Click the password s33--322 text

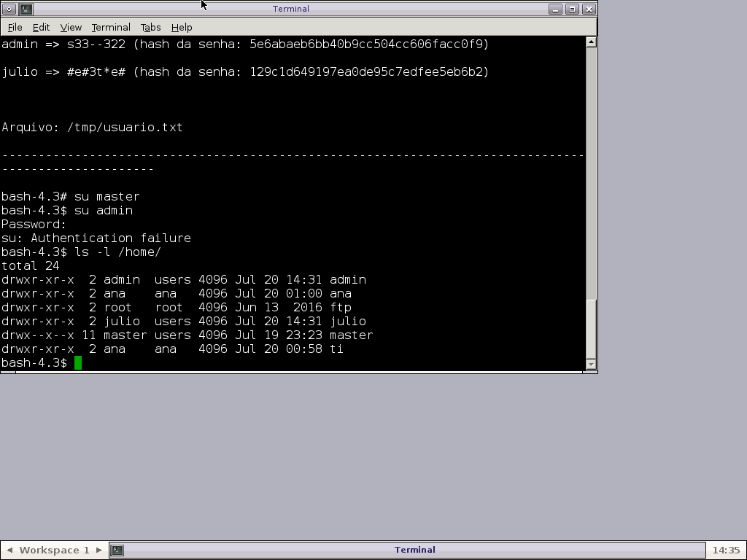pyautogui.click(x=96, y=44)
